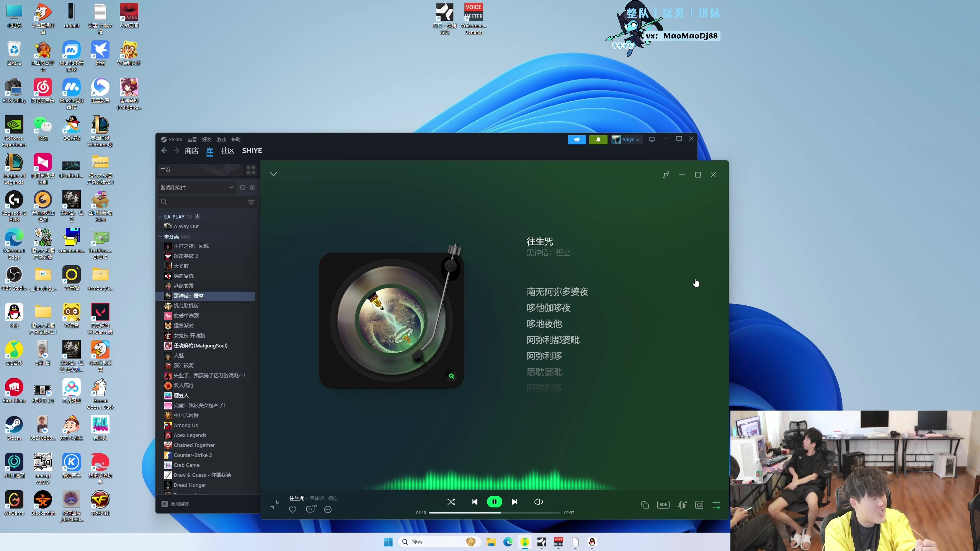
Task: Click the heart/favorite icon on track
Action: (x=292, y=510)
